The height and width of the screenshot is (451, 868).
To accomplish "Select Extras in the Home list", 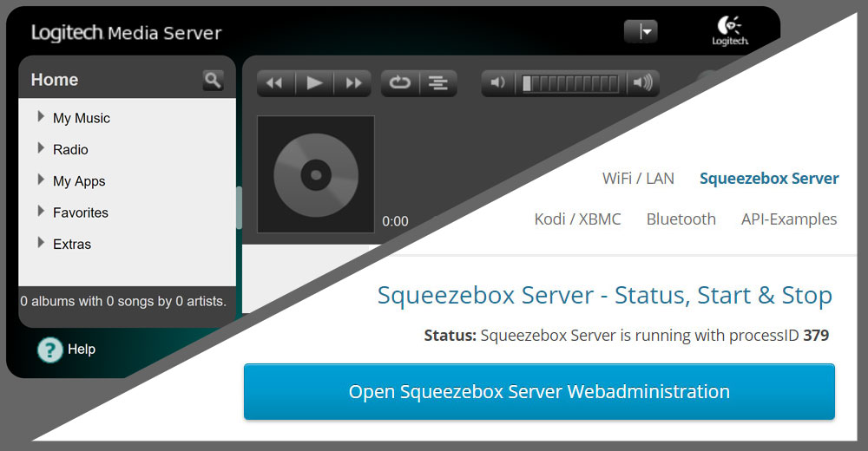I will (72, 245).
